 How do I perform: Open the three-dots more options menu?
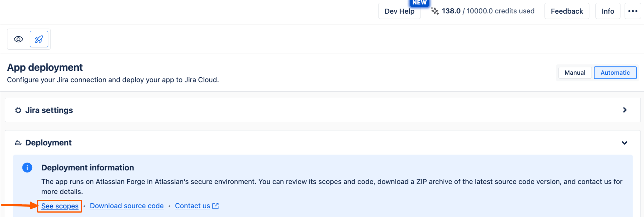click(x=633, y=11)
